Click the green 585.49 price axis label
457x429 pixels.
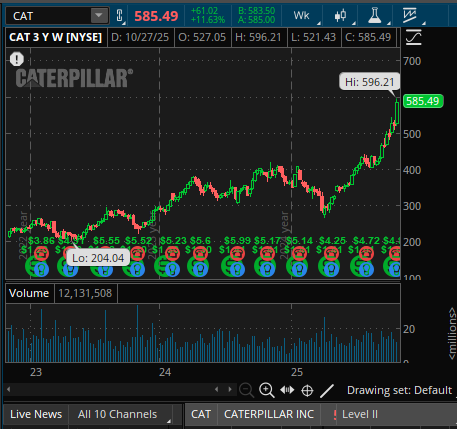coord(423,101)
